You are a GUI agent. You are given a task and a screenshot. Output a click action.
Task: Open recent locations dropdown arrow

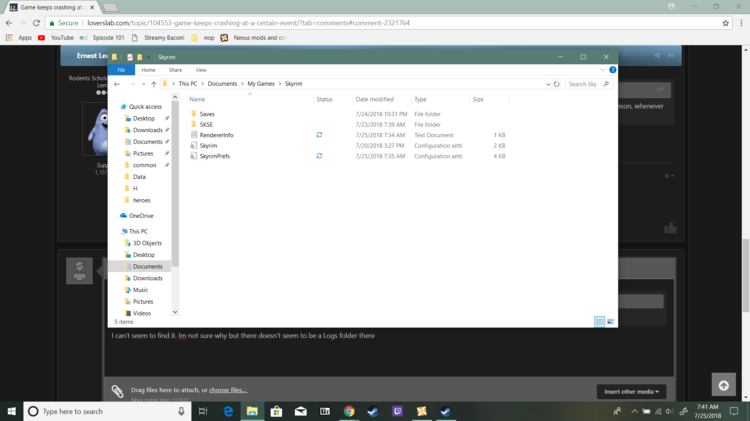pyautogui.click(x=143, y=84)
